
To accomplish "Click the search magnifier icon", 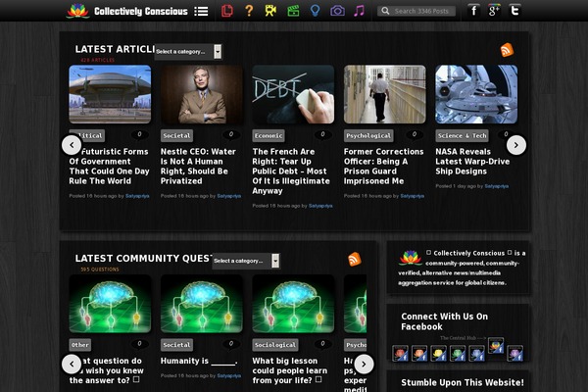I will coord(385,11).
